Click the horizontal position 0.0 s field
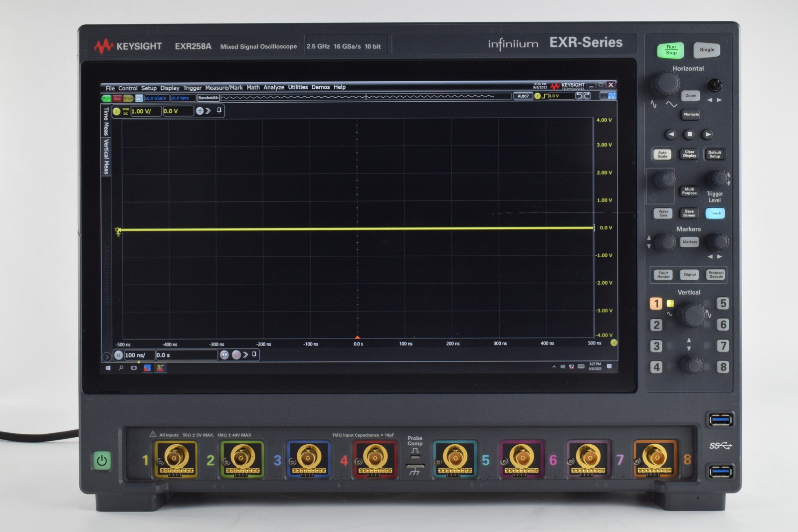798x532 pixels. click(186, 355)
